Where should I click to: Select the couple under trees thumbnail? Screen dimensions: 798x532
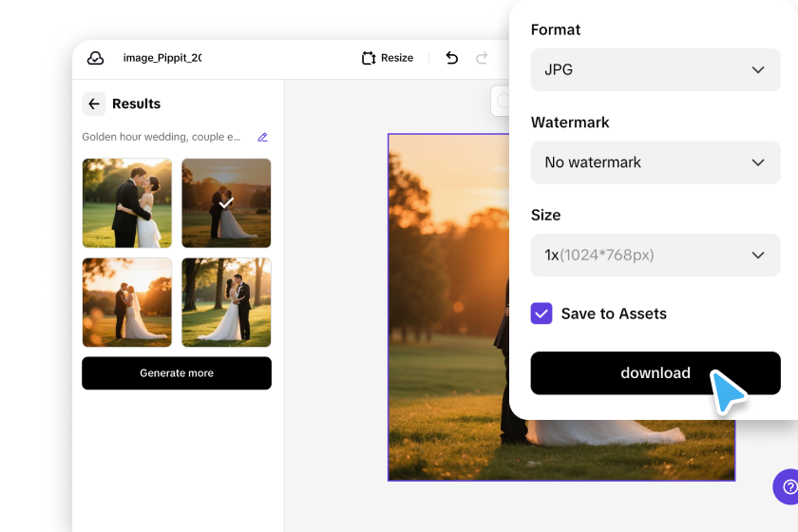pyautogui.click(x=226, y=302)
